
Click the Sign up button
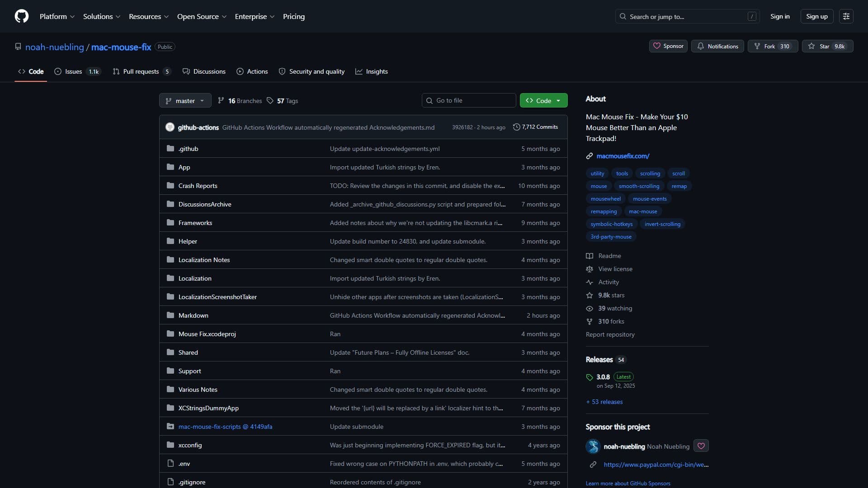(817, 16)
